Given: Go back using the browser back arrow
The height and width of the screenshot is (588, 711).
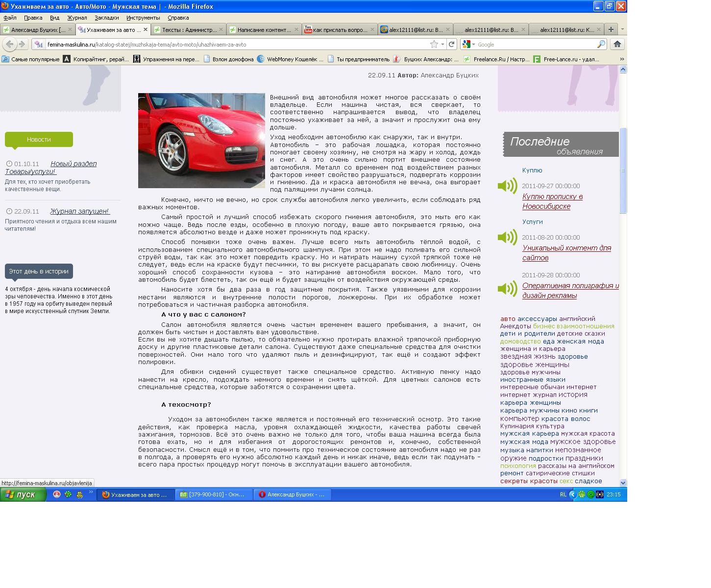Looking at the screenshot, I should [x=9, y=44].
